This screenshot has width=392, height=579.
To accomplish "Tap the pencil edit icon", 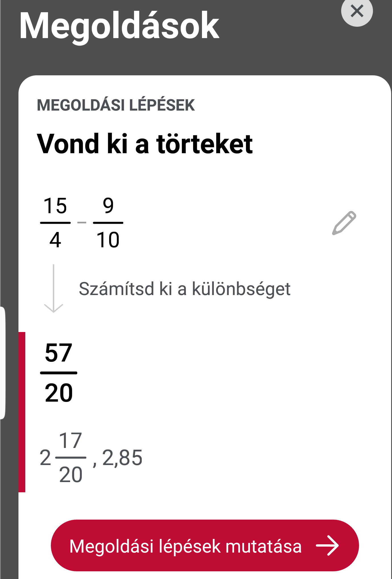I will (x=344, y=223).
